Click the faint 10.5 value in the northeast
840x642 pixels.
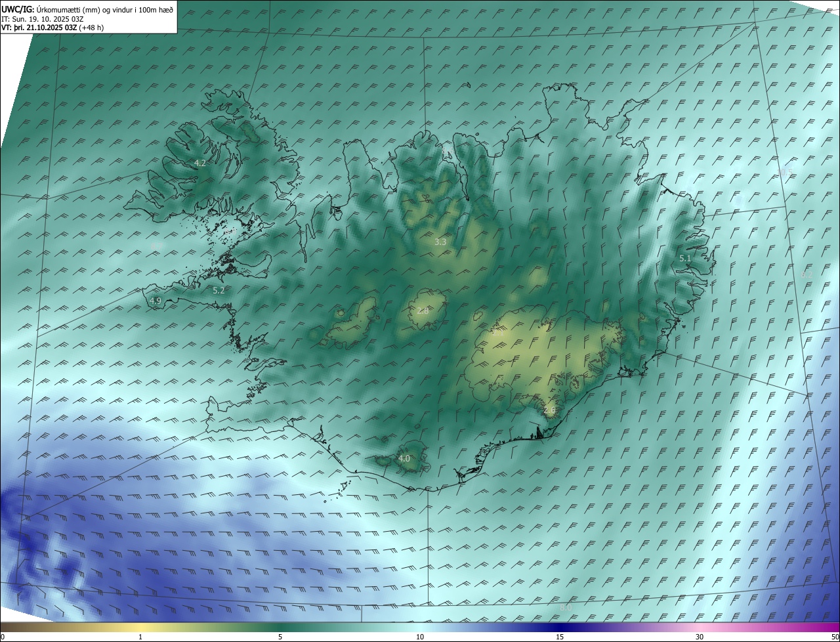(786, 172)
